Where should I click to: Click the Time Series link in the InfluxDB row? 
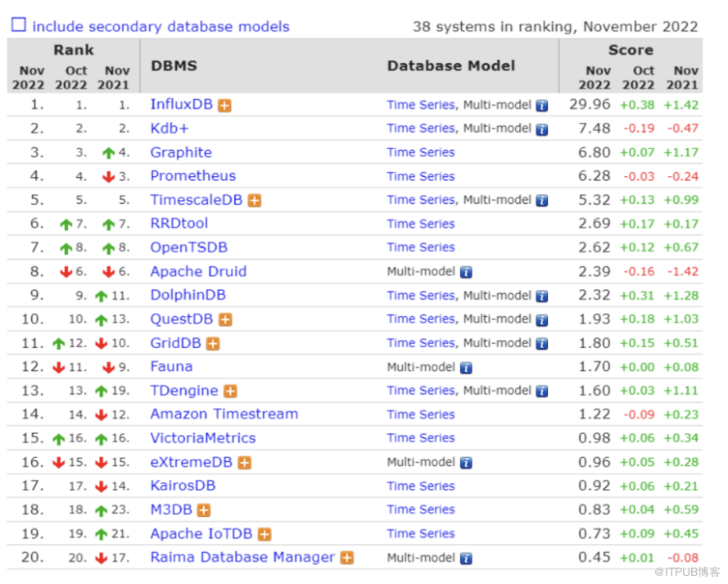(421, 105)
